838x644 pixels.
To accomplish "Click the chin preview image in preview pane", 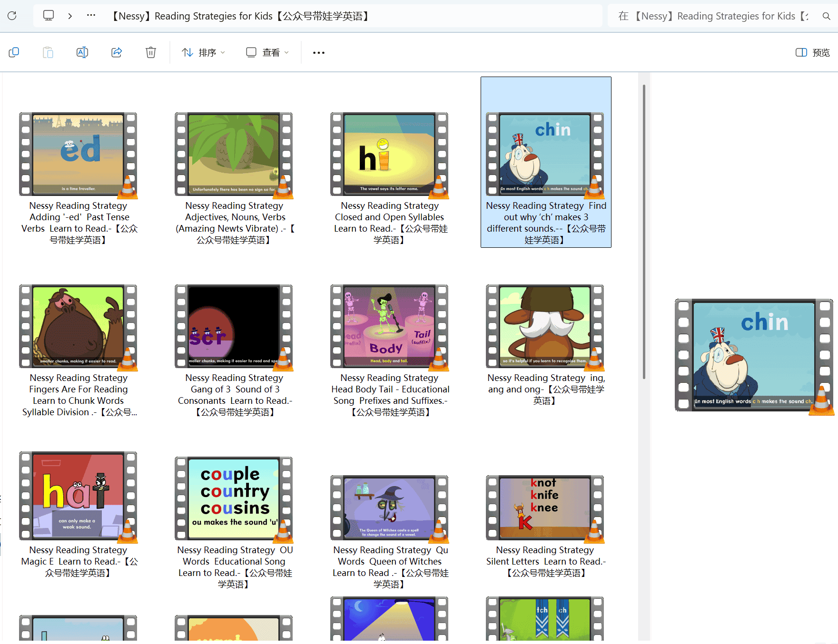I will pos(754,356).
